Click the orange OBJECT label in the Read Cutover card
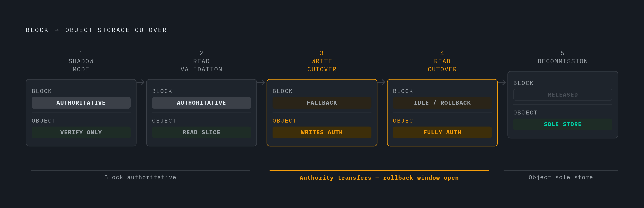Viewport: 644px width, 208px height. coord(405,121)
